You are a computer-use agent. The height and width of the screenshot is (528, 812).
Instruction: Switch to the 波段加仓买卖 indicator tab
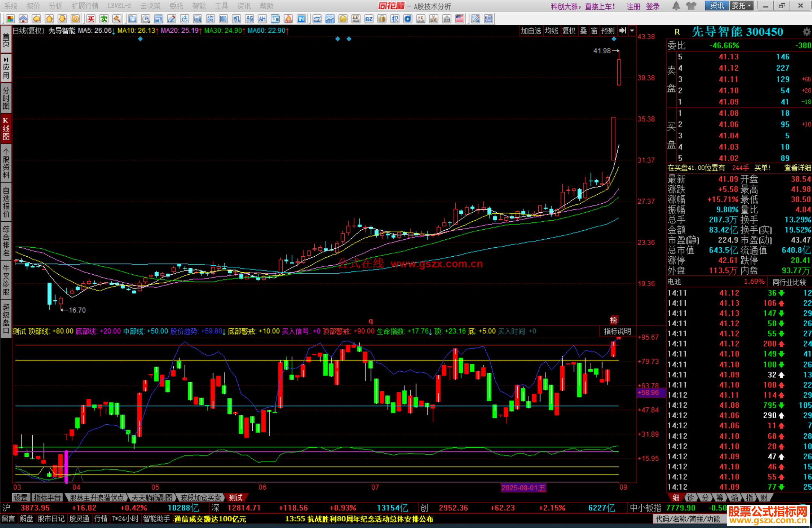tap(200, 498)
